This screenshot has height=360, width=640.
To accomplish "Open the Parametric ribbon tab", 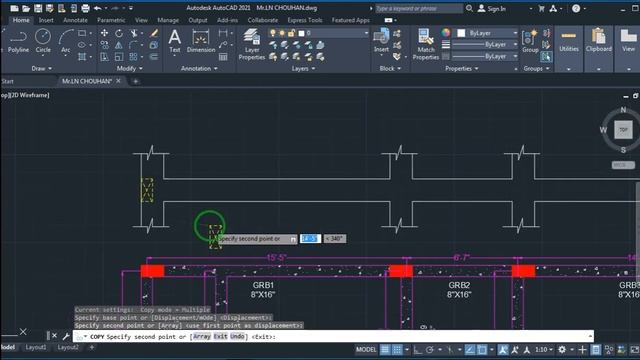I will [111, 20].
